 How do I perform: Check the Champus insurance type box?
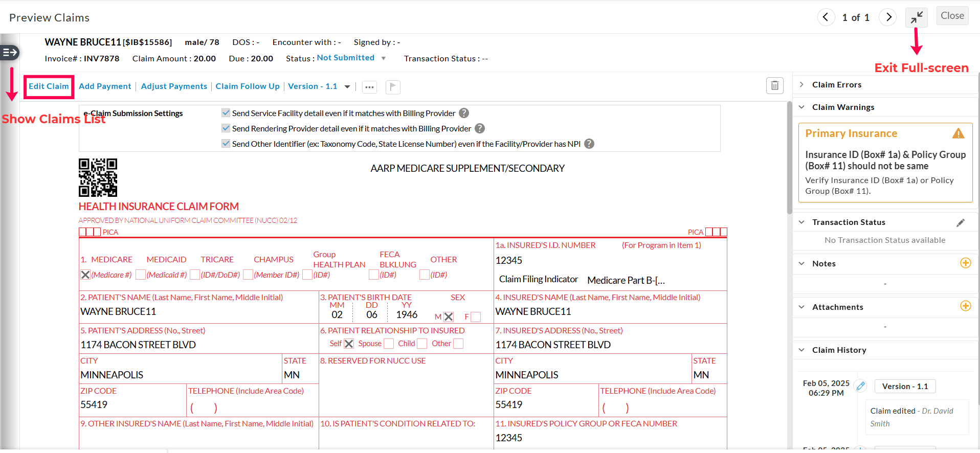click(248, 275)
